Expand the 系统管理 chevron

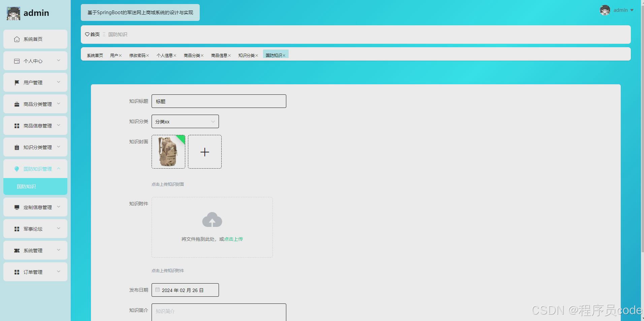coord(59,250)
